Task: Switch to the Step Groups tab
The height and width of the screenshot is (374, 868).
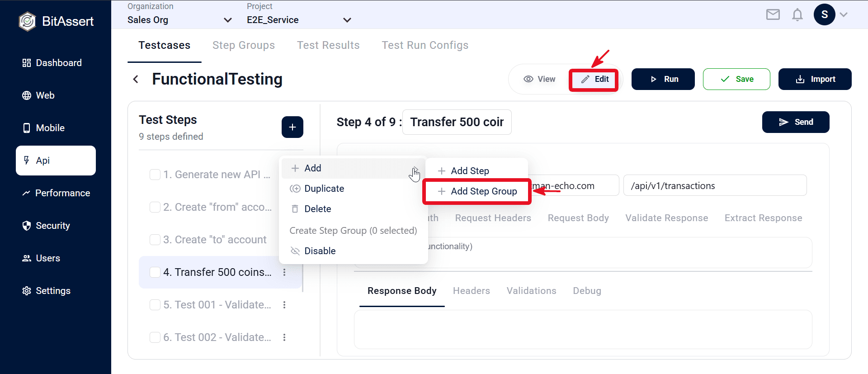Action: point(244,45)
